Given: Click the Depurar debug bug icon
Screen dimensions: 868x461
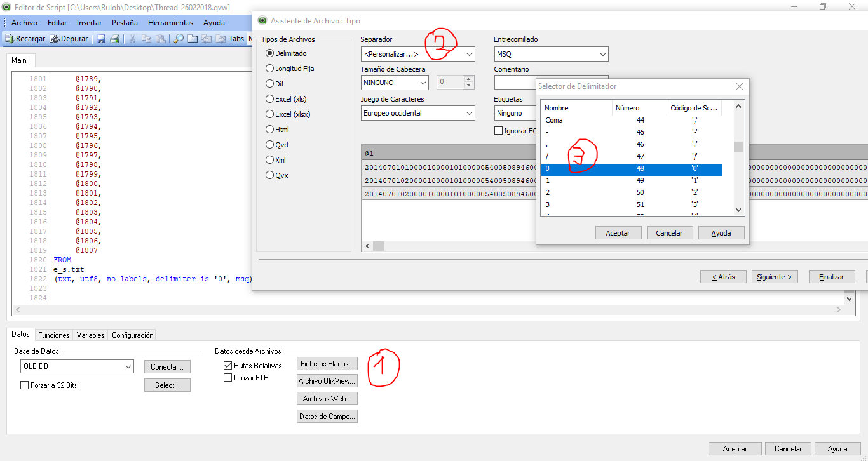Looking at the screenshot, I should tap(55, 39).
